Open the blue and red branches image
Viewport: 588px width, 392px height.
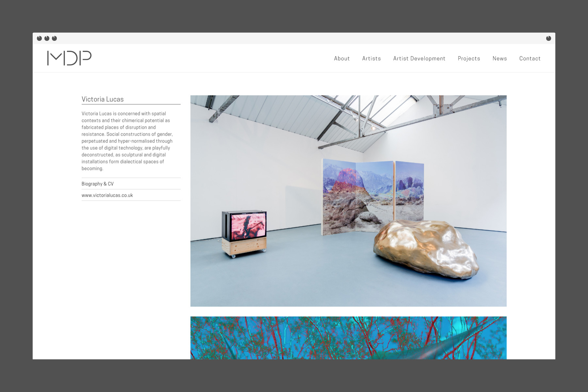click(x=348, y=338)
